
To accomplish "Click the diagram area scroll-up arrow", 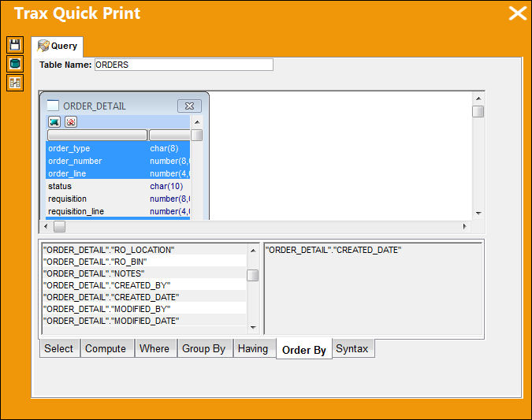I will coord(478,98).
